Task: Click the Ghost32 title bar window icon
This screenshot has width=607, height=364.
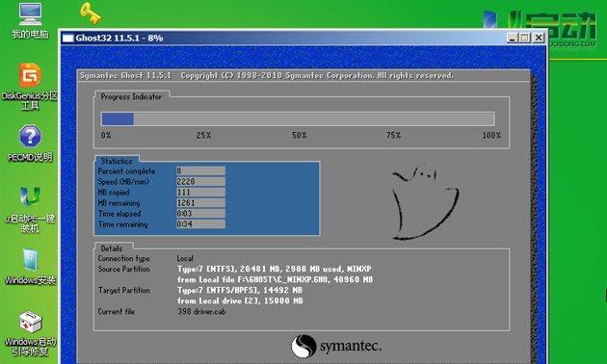Action: coord(68,38)
